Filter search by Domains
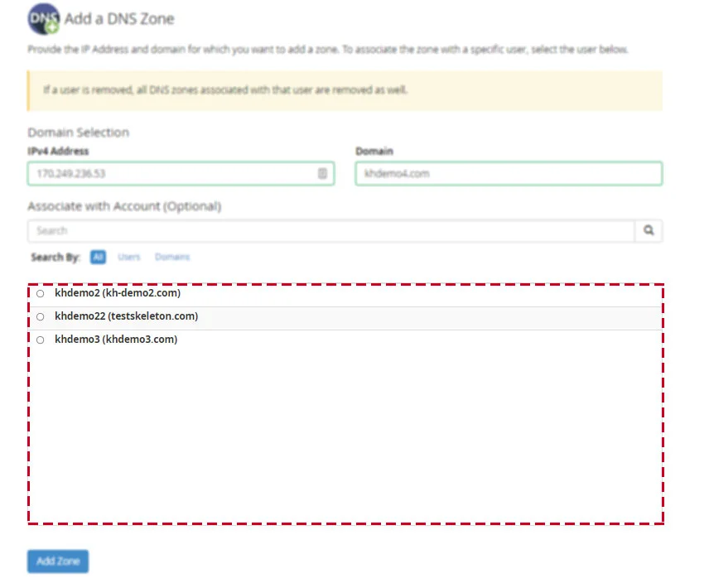 tap(172, 257)
